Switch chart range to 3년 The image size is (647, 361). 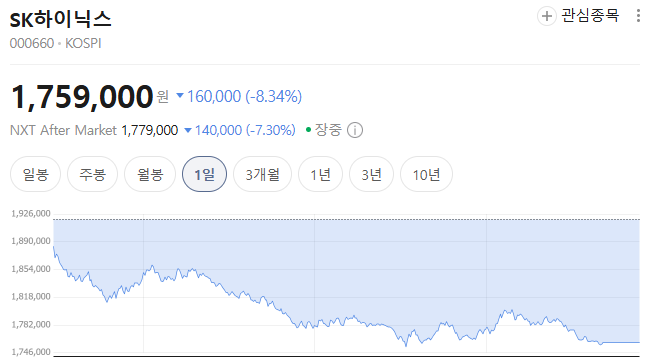[x=371, y=174]
